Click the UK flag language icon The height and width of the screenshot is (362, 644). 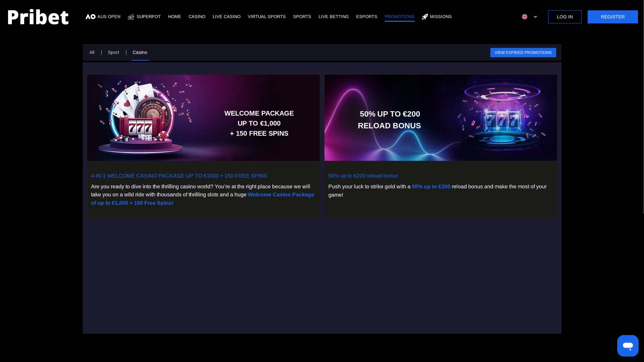click(x=525, y=16)
